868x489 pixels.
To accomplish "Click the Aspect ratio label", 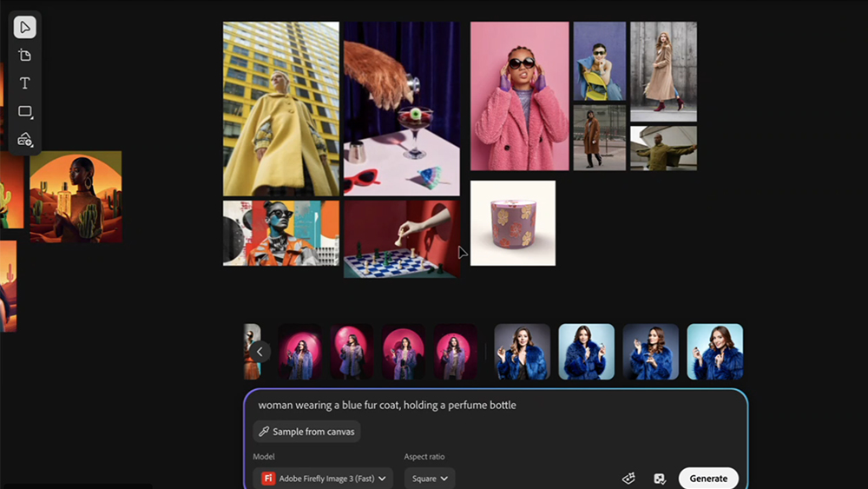I will click(424, 456).
